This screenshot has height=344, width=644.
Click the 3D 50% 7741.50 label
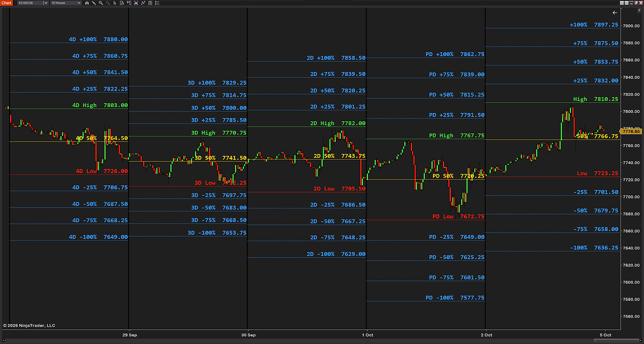[220, 158]
